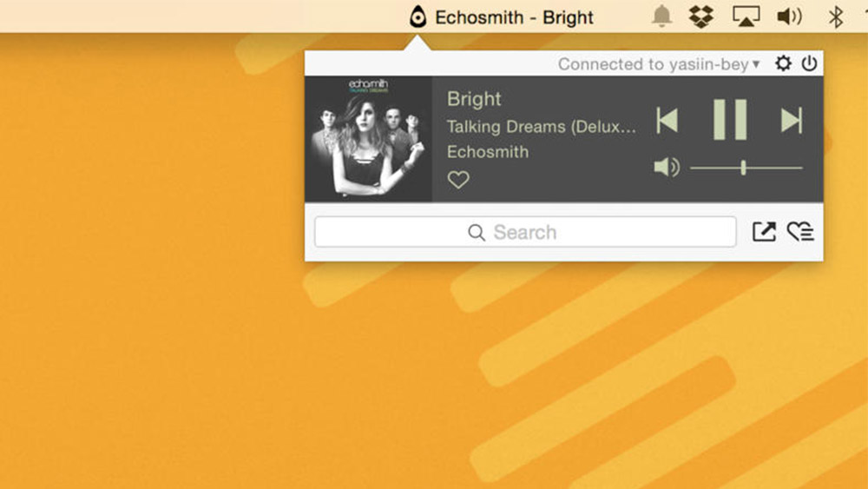The height and width of the screenshot is (489, 868).
Task: Click the Talking Dreams album artwork
Action: tap(368, 139)
